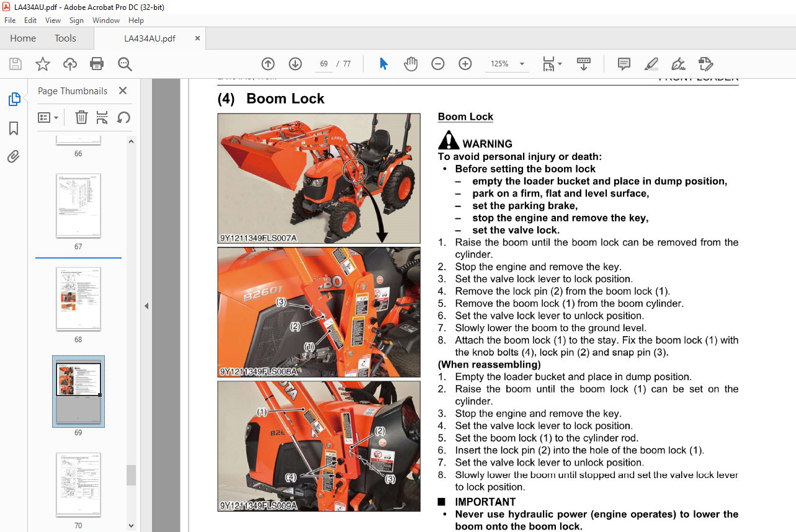
Task: Go to next page arrow
Action: click(295, 64)
